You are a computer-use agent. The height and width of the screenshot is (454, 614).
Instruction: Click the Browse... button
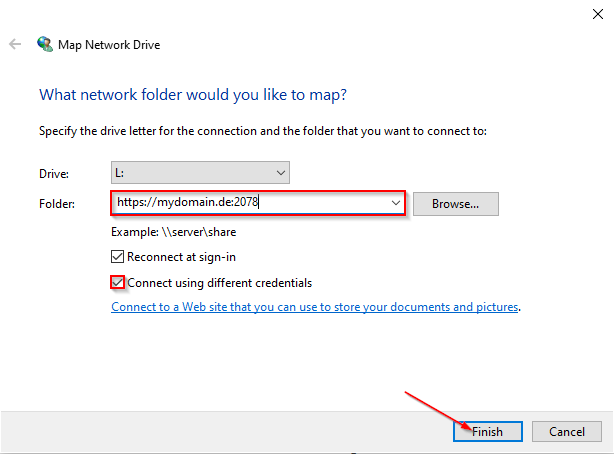point(455,204)
